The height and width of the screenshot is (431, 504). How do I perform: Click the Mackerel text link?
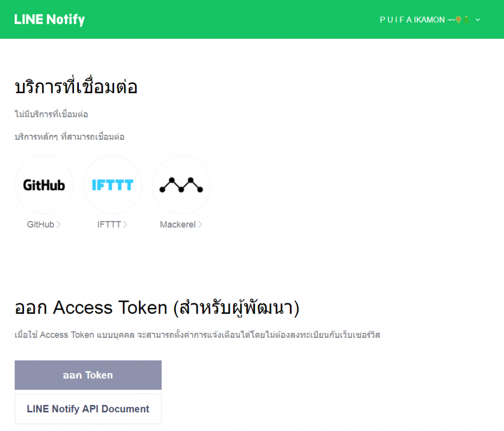(179, 224)
